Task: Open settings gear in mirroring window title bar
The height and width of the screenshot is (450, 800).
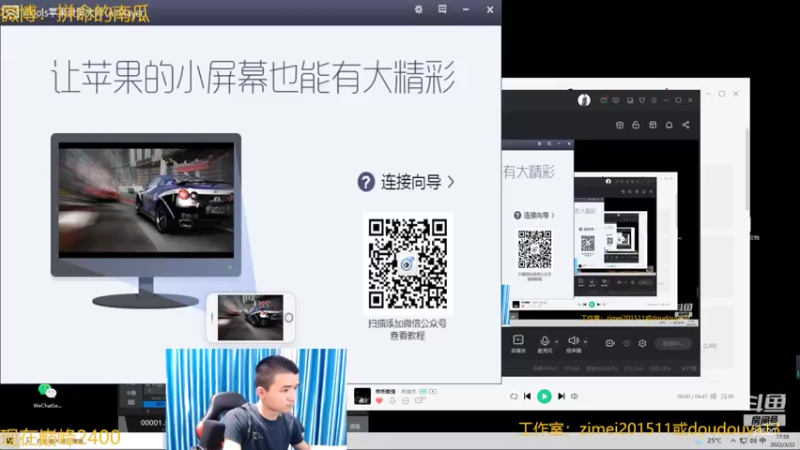Action: [418, 9]
